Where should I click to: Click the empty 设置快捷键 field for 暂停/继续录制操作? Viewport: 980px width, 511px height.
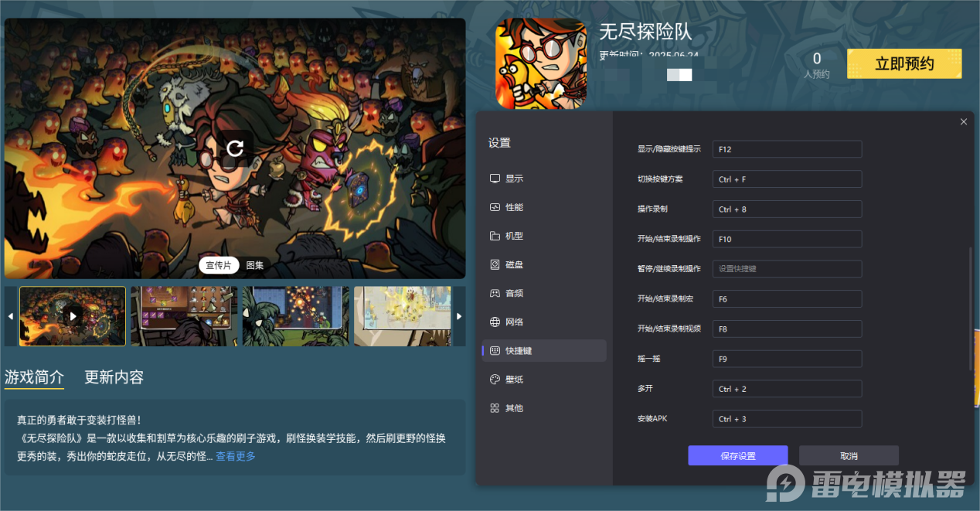[x=787, y=269]
